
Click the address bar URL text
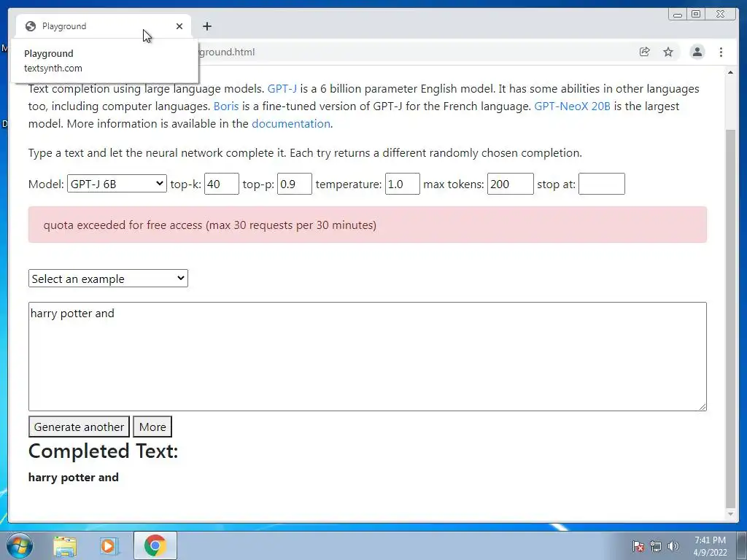click(x=227, y=52)
